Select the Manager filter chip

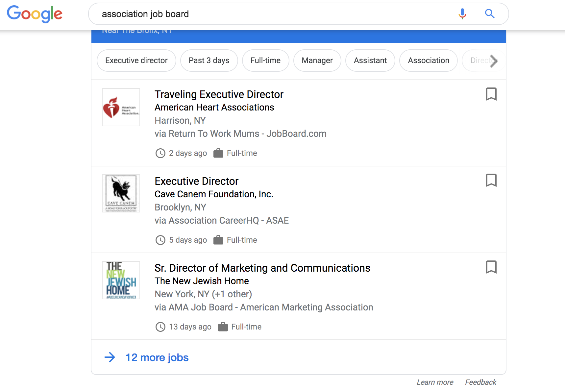(x=317, y=61)
